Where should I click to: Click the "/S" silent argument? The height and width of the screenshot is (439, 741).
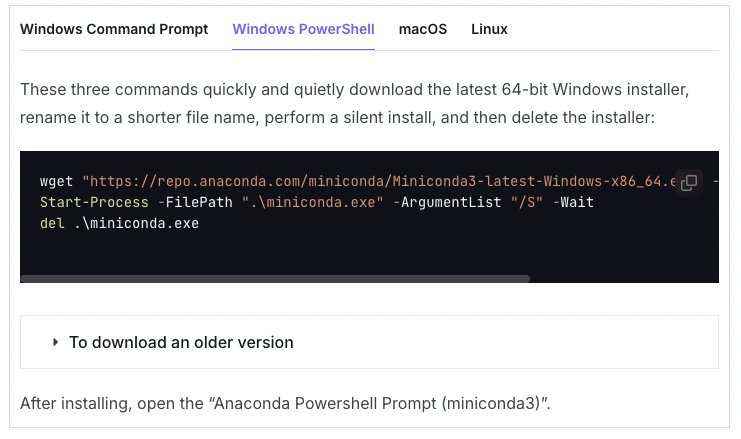pyautogui.click(x=527, y=202)
